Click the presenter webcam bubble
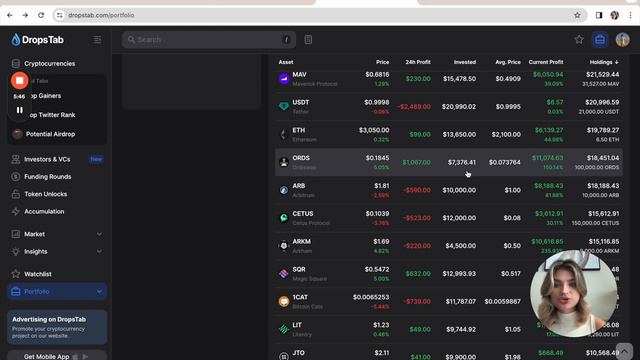The image size is (640, 360). 573,293
